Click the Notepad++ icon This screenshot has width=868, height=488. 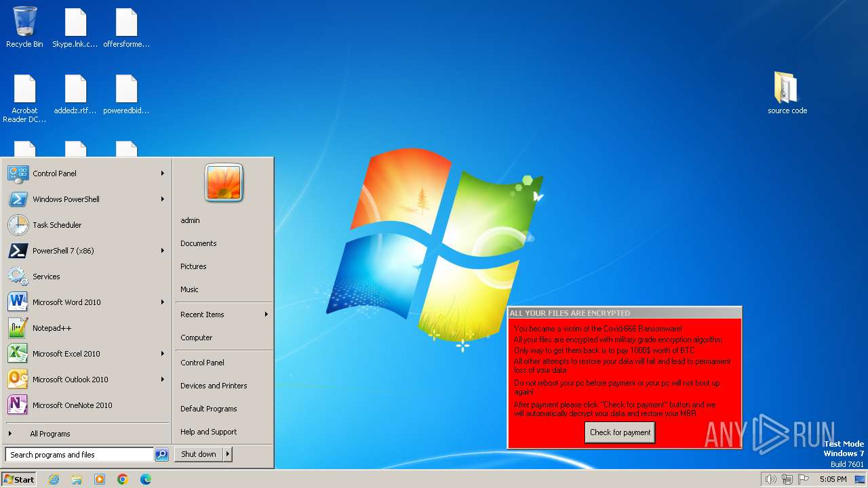pyautogui.click(x=18, y=328)
